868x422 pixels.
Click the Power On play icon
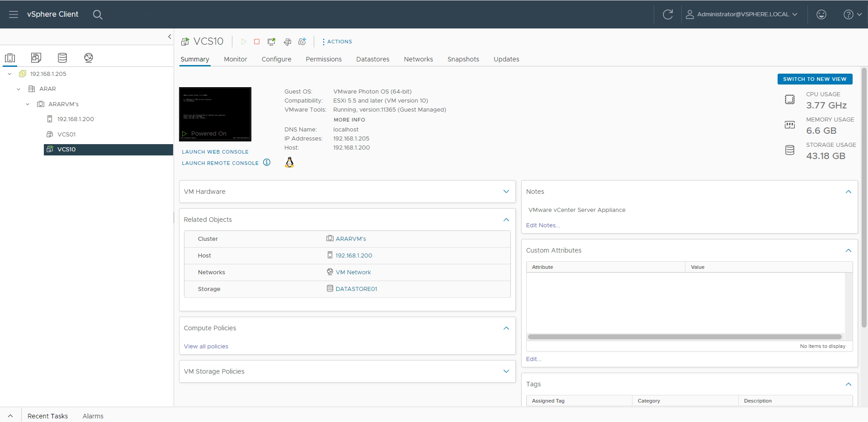[244, 42]
